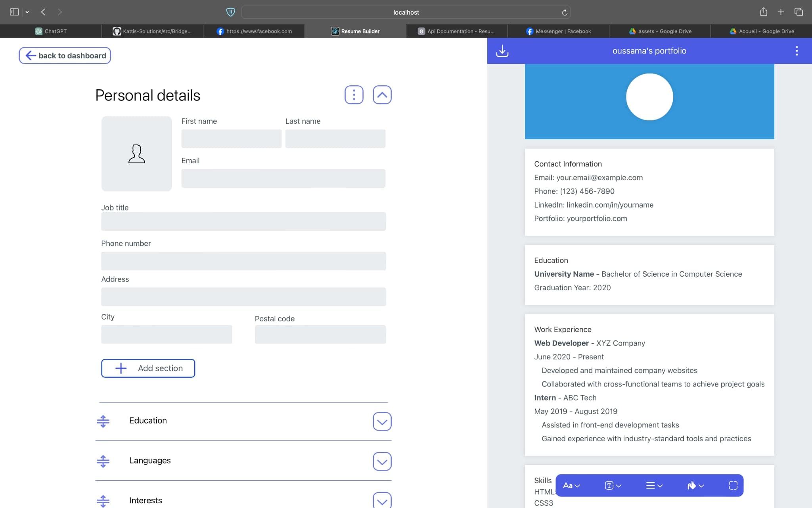Switch to the Messenger | Facebook tab
The image size is (812, 508).
(558, 31)
